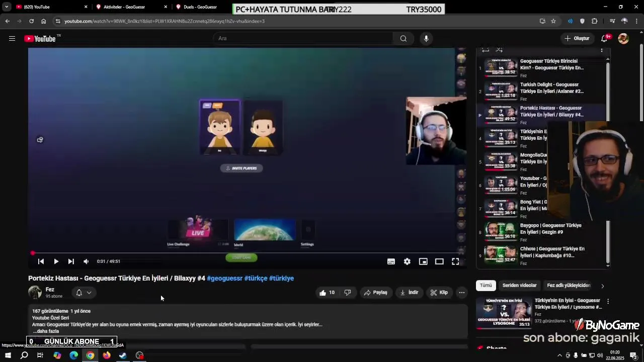Open account avatar menu on YouTube
This screenshot has width=644, height=362.
(x=623, y=38)
